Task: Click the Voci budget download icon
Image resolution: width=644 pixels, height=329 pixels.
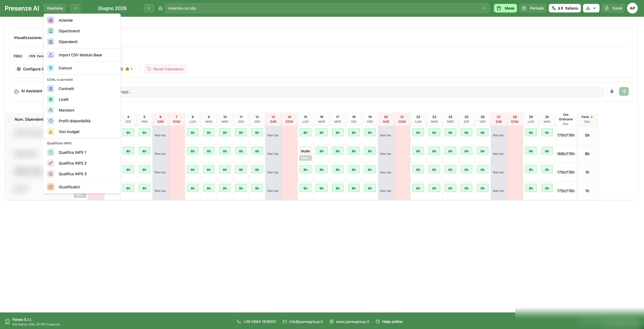Action: [x=51, y=132]
